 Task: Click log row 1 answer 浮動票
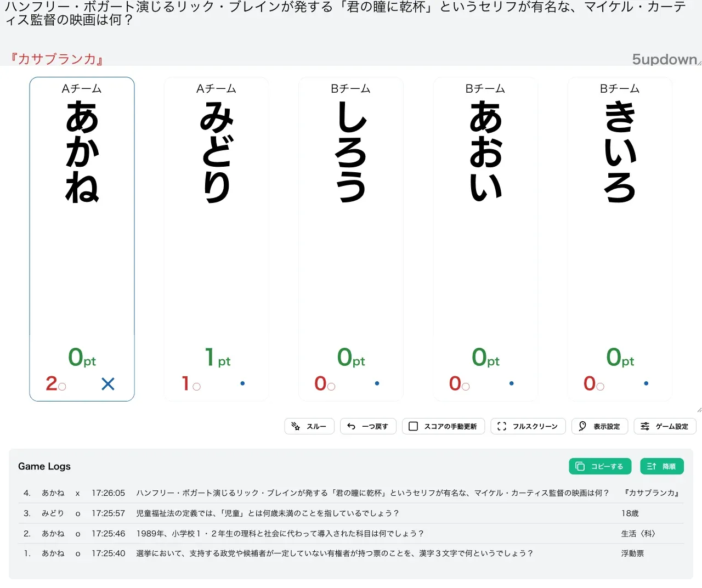click(633, 553)
